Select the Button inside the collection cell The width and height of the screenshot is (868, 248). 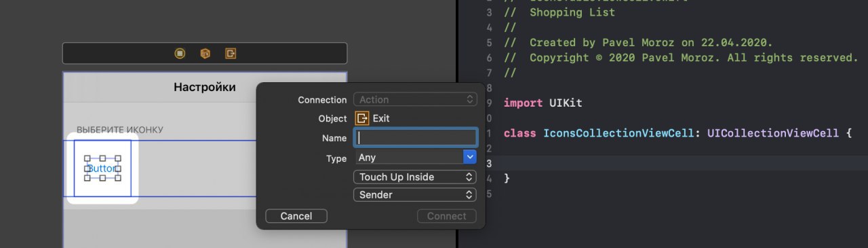coord(102,169)
